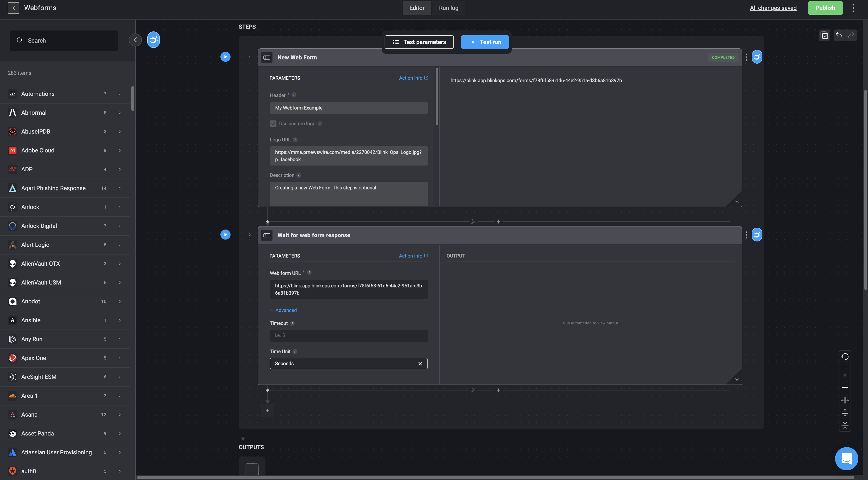Viewport: 868px width, 480px height.
Task: Collapse New Web Form output with double chevron
Action: coord(737,202)
